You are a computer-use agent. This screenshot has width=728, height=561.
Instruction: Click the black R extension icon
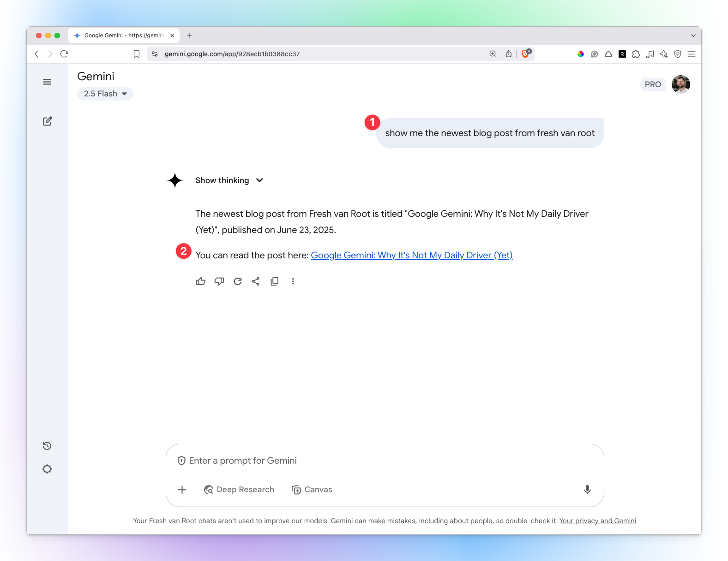[622, 54]
